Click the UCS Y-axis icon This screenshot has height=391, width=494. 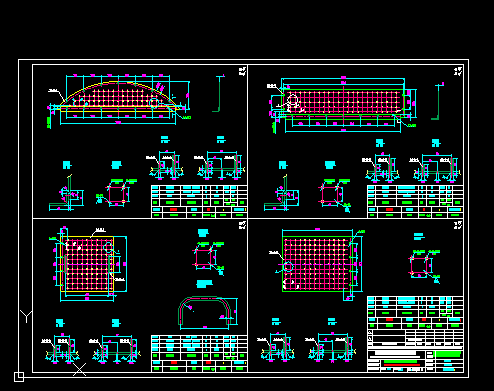tap(26, 316)
